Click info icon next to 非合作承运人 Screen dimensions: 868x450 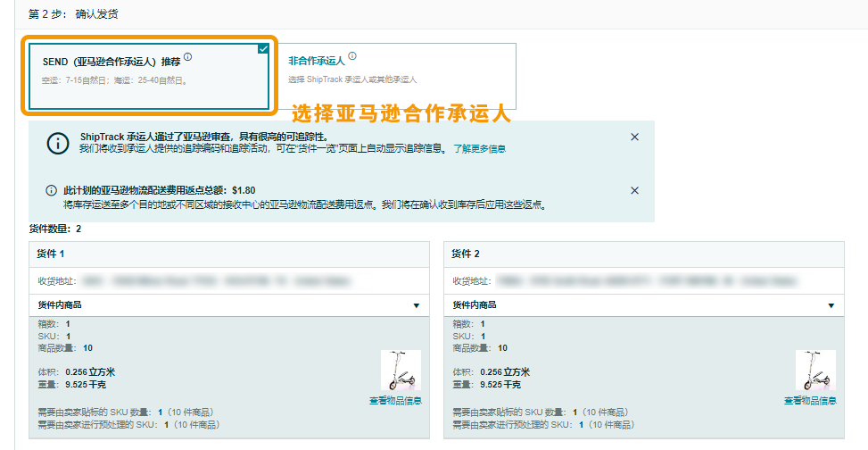[x=353, y=56]
